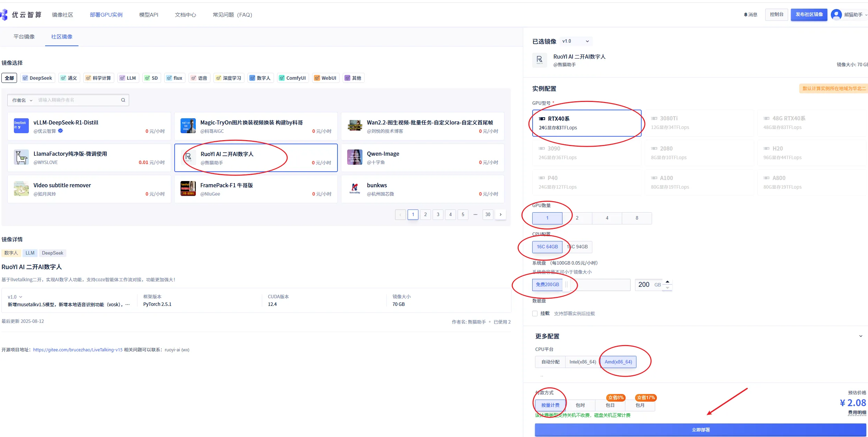This screenshot has width=868, height=437.
Task: Click selected image RuoYI logo in sidebar
Action: pyautogui.click(x=540, y=60)
